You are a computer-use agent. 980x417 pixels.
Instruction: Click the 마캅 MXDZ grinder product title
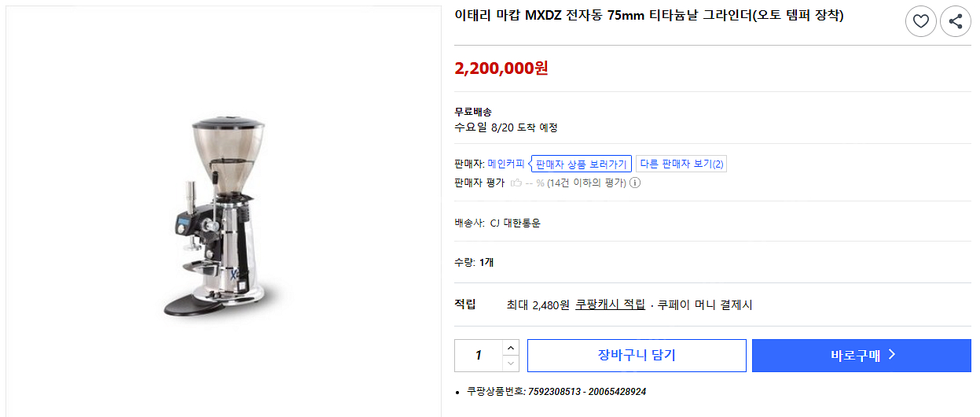(x=648, y=16)
